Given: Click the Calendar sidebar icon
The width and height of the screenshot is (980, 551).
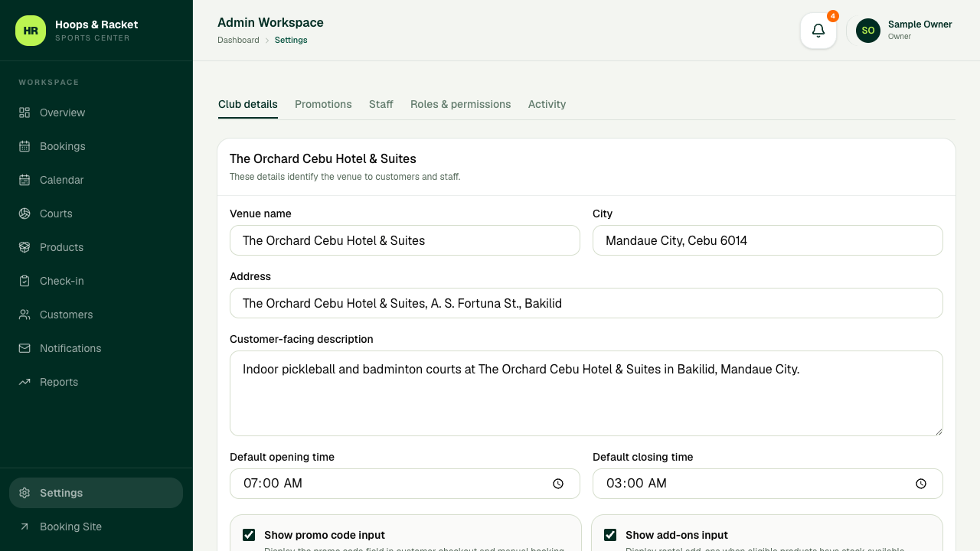Looking at the screenshot, I should pyautogui.click(x=24, y=180).
